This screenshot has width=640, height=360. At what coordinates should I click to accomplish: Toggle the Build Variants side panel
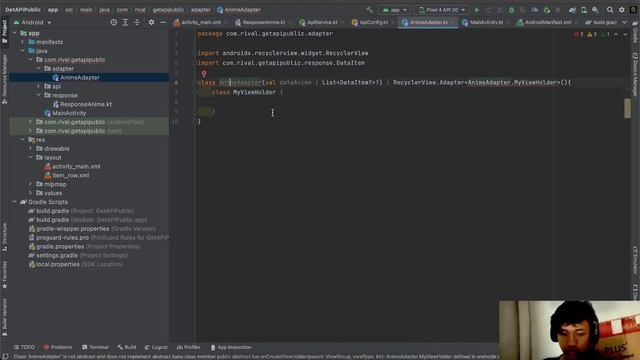(x=4, y=317)
